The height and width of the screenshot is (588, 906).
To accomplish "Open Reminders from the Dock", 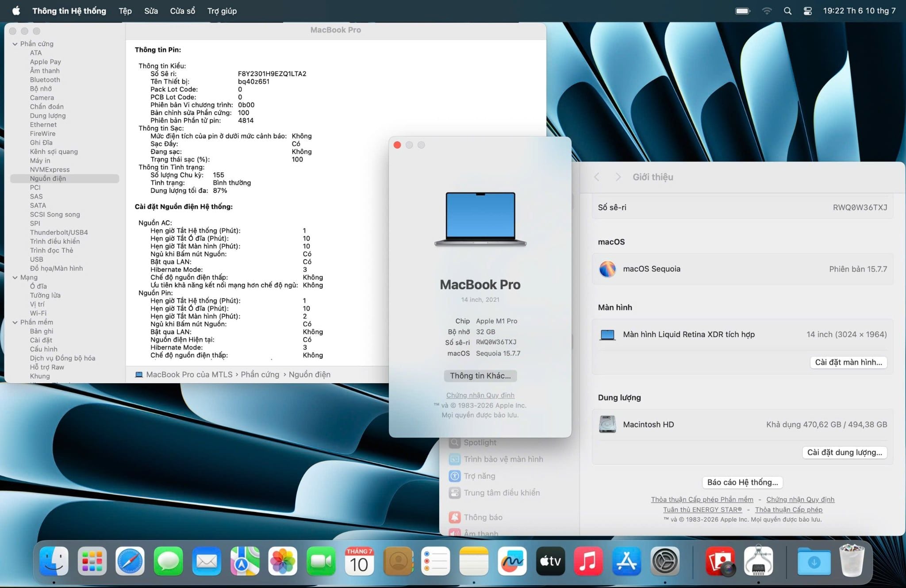I will pos(436,561).
